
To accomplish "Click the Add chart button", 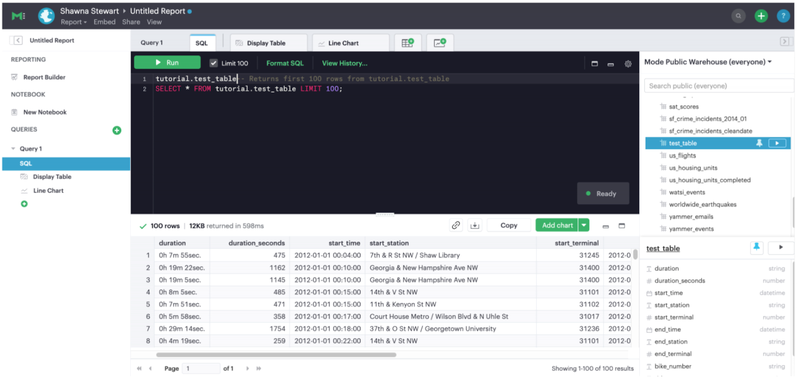I will 557,225.
